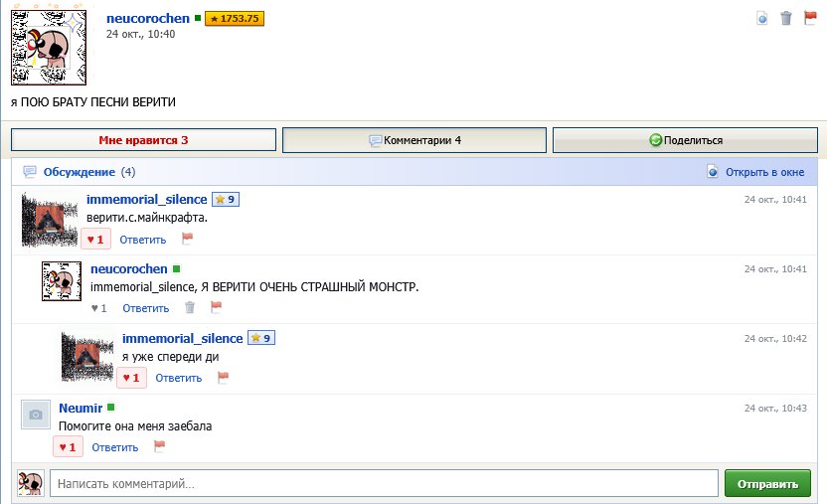This screenshot has width=827, height=504.
Task: Like the 'ОЧЕНЬ СТРАШНЫЙ МОНСТР' comment
Action: click(x=98, y=308)
